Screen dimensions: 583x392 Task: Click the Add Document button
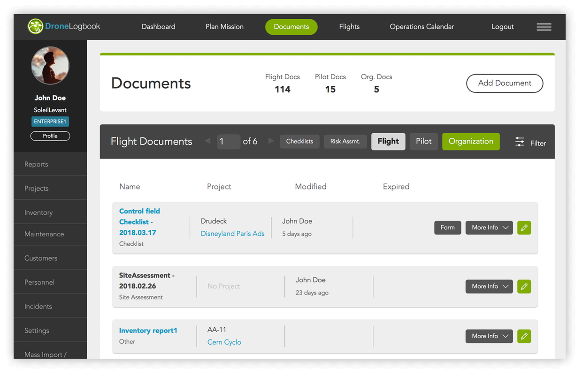504,83
